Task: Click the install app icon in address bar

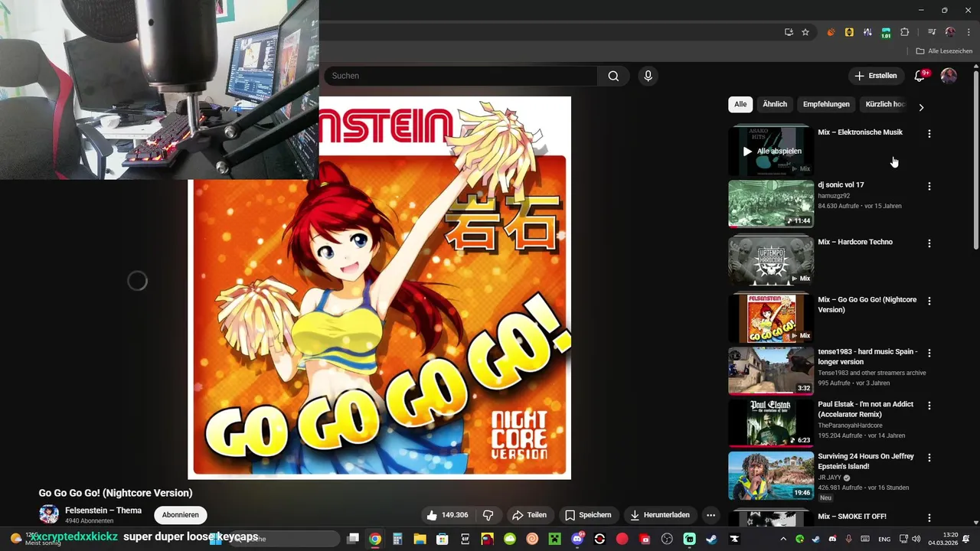Action: (789, 32)
